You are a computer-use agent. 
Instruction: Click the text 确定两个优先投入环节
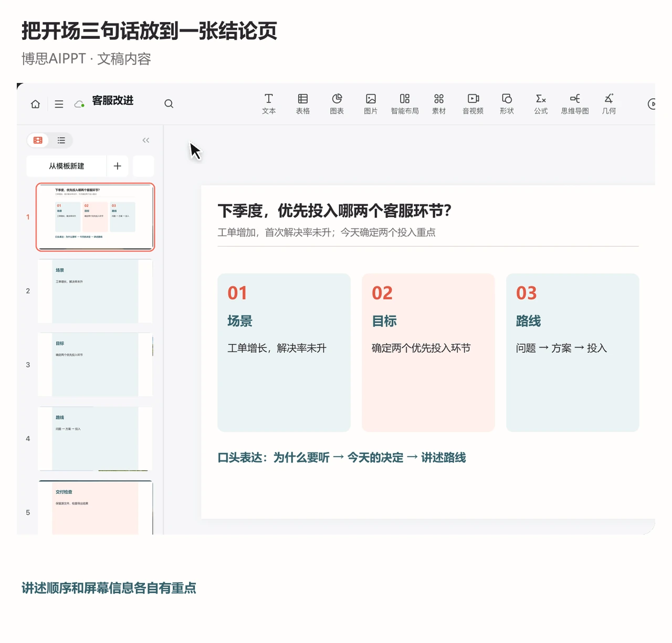coord(421,348)
